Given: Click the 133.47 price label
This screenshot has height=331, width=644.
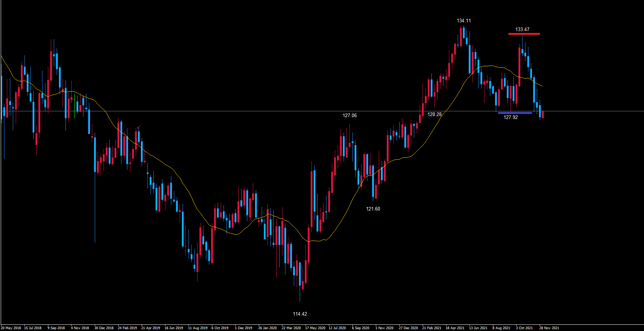Looking at the screenshot, I should pyautogui.click(x=522, y=29).
